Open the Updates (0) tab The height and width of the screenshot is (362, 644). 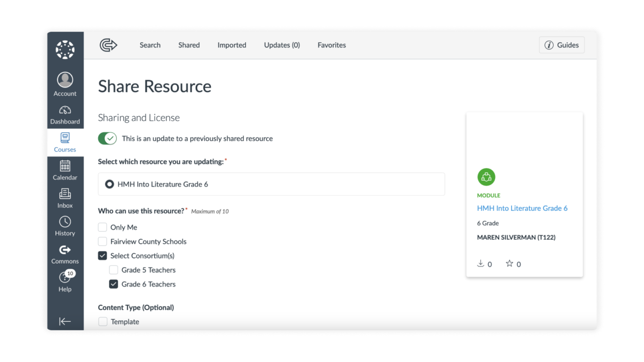click(x=282, y=45)
